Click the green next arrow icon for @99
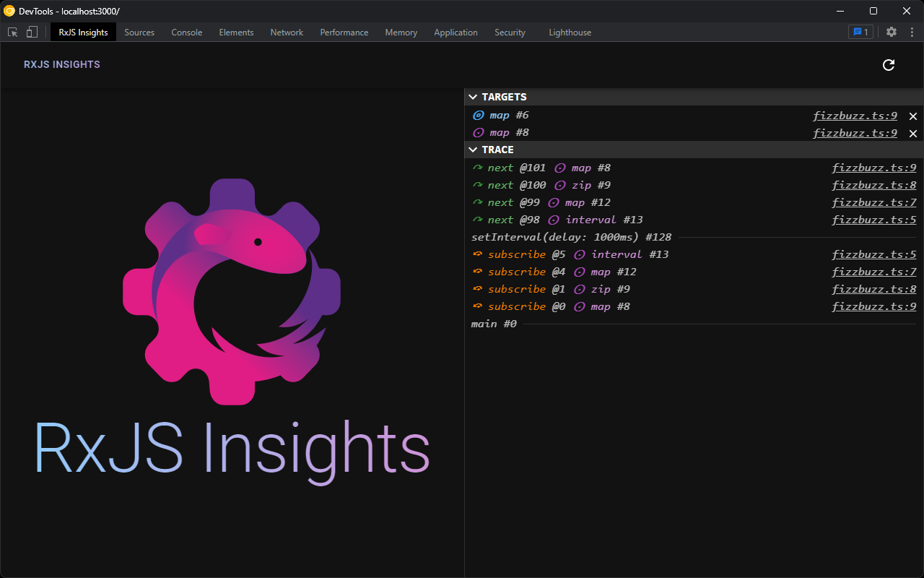 coord(477,202)
